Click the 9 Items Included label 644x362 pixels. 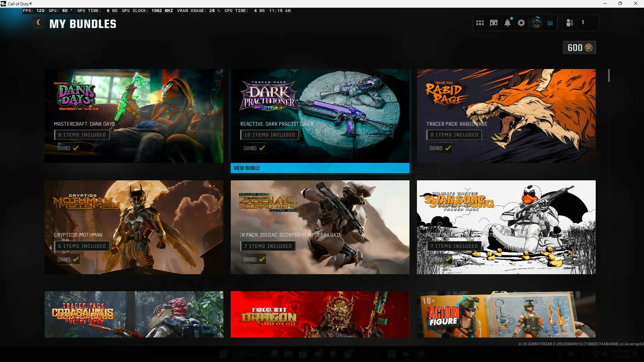coord(82,135)
